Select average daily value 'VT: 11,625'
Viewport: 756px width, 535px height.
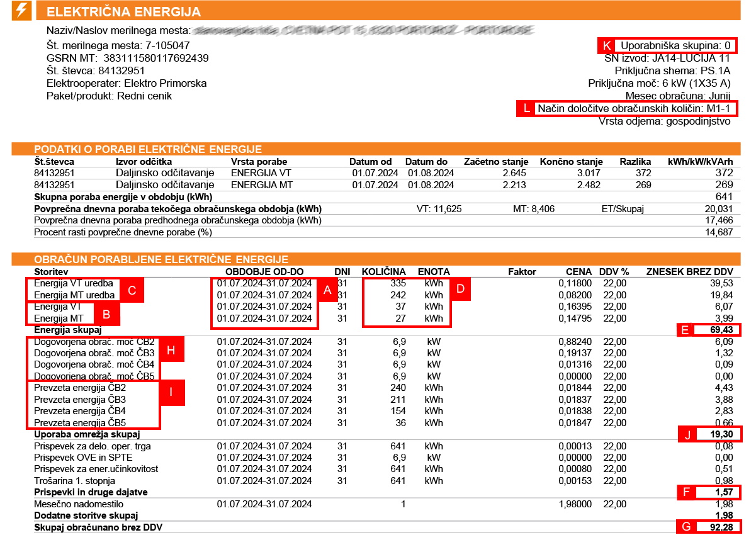[439, 209]
